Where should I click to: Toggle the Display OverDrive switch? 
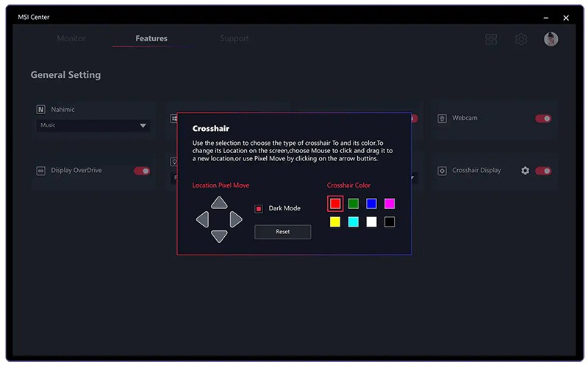pyautogui.click(x=142, y=171)
